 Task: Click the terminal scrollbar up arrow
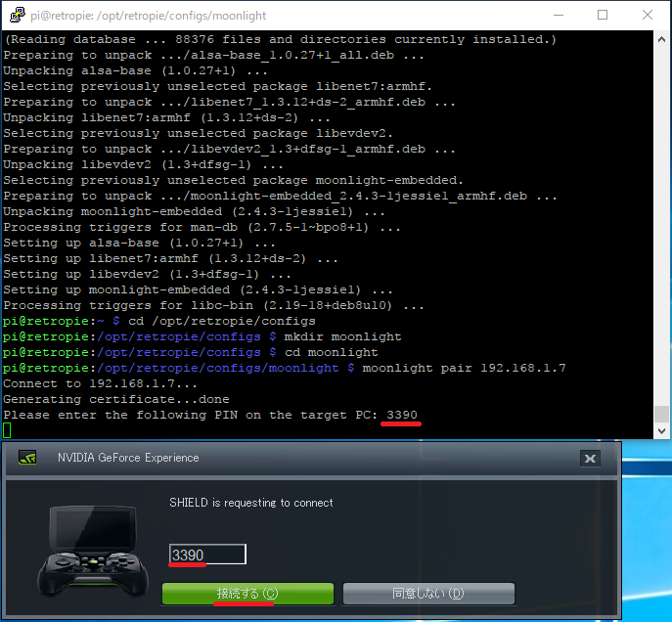pyautogui.click(x=661, y=39)
